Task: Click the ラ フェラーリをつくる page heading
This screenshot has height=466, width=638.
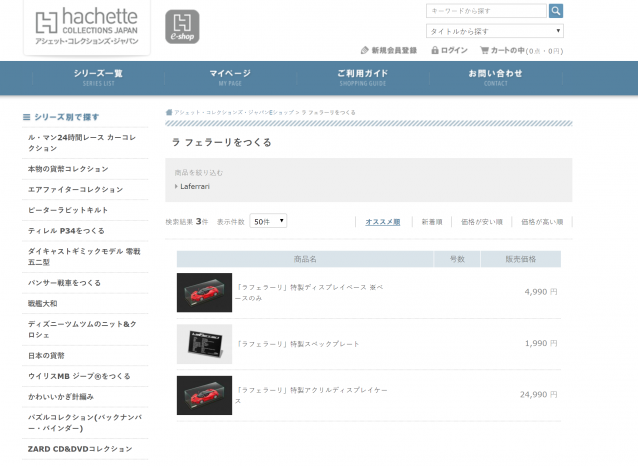Action: tap(222, 142)
